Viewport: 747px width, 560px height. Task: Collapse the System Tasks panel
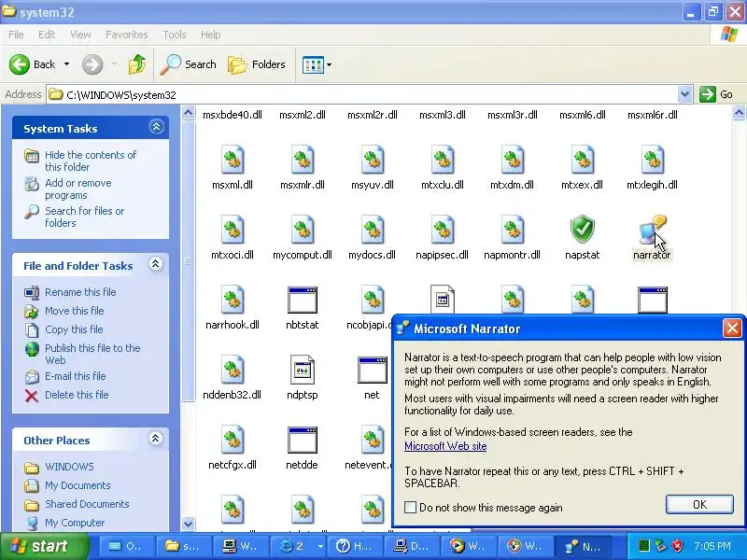(156, 127)
